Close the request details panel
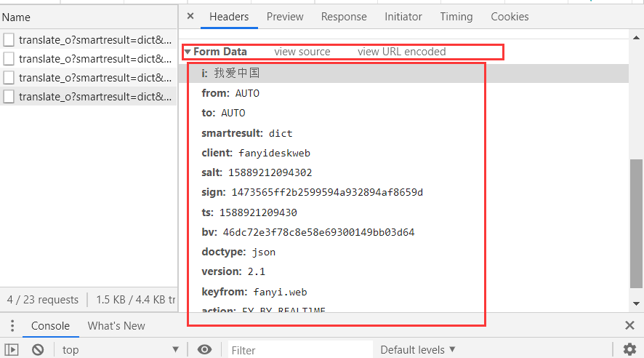 click(x=190, y=16)
